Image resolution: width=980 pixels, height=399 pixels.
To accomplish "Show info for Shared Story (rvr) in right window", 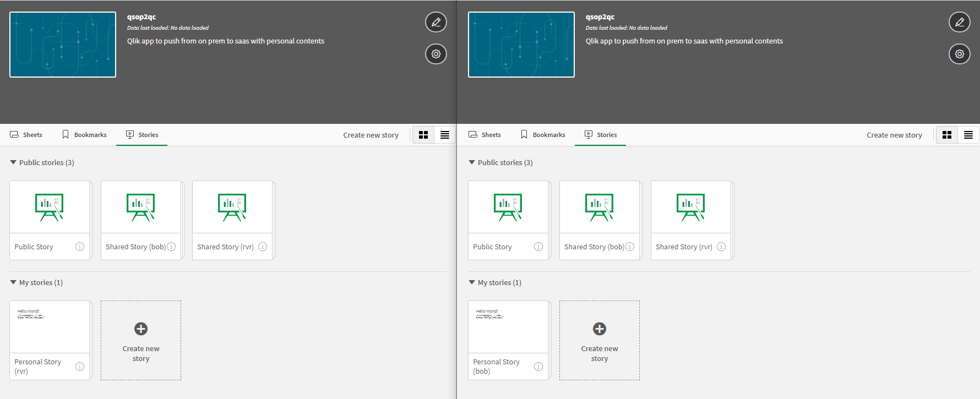I will click(x=721, y=247).
